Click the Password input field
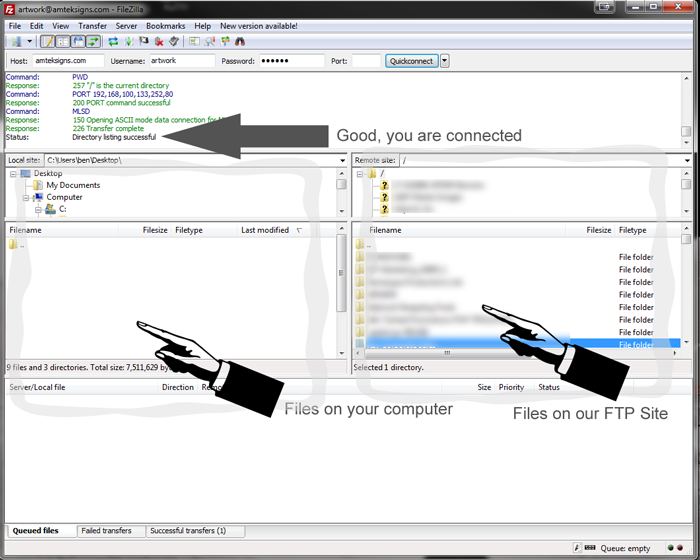 click(292, 61)
